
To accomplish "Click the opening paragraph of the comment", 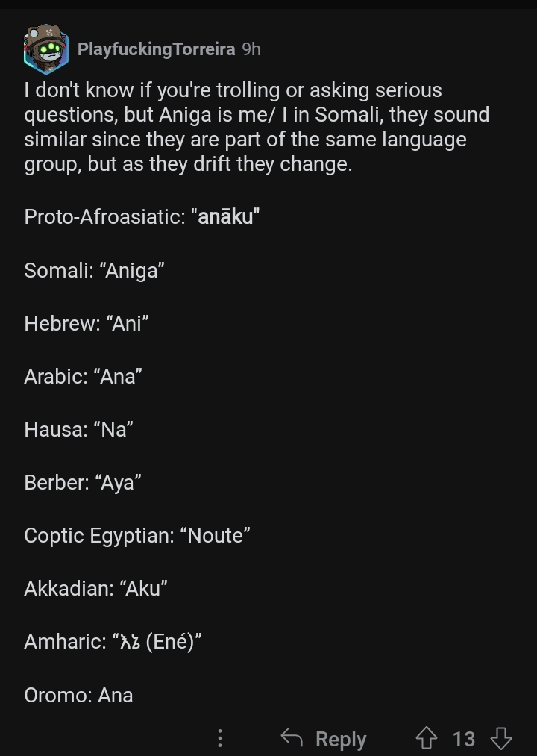I will (257, 128).
